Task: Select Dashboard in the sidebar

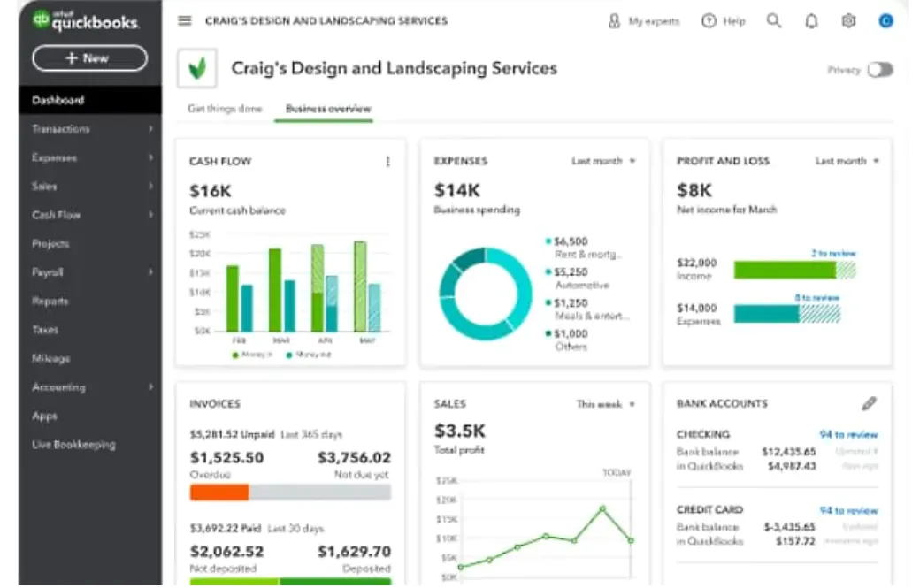Action: (x=90, y=100)
